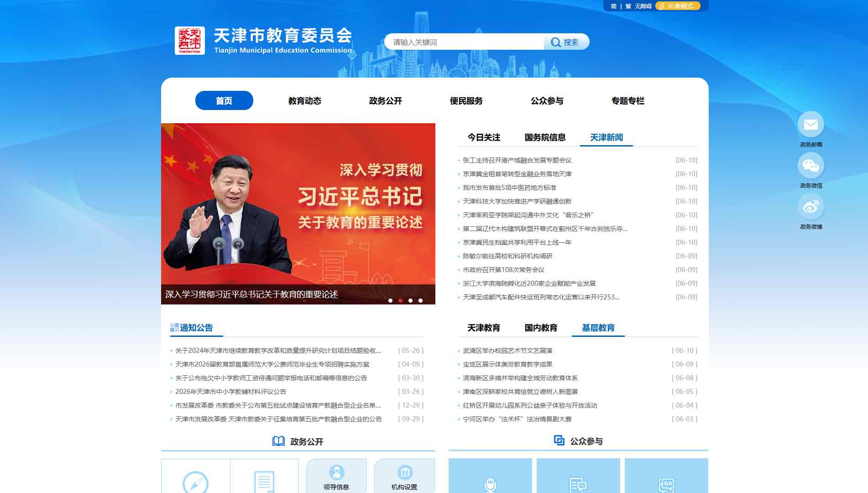The height and width of the screenshot is (493, 868).
Task: Click the overlapping-squares icon beside 公众参与 heading
Action: coord(559,440)
